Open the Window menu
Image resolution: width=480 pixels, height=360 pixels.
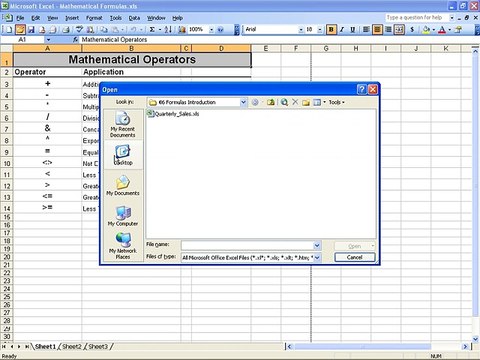pyautogui.click(x=156, y=18)
